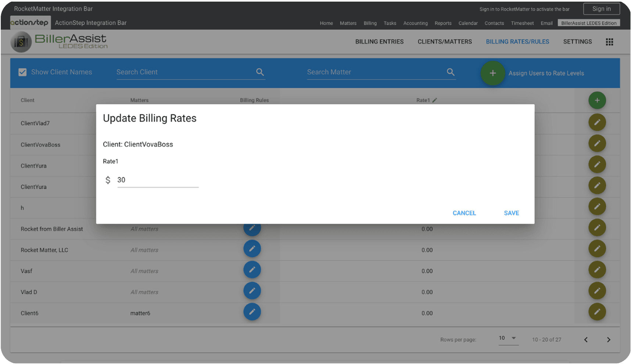The height and width of the screenshot is (364, 631).
Task: Go to next page of results
Action: click(609, 340)
